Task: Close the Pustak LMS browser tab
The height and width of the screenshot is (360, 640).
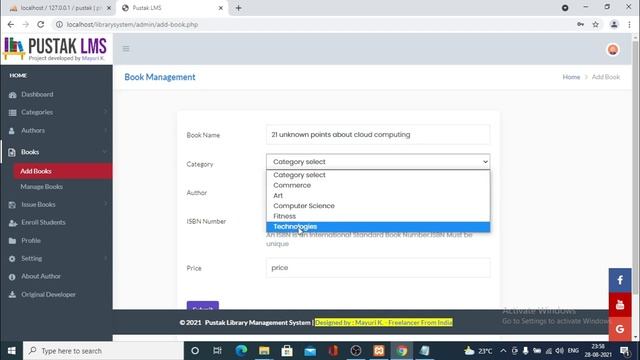Action: (x=220, y=8)
